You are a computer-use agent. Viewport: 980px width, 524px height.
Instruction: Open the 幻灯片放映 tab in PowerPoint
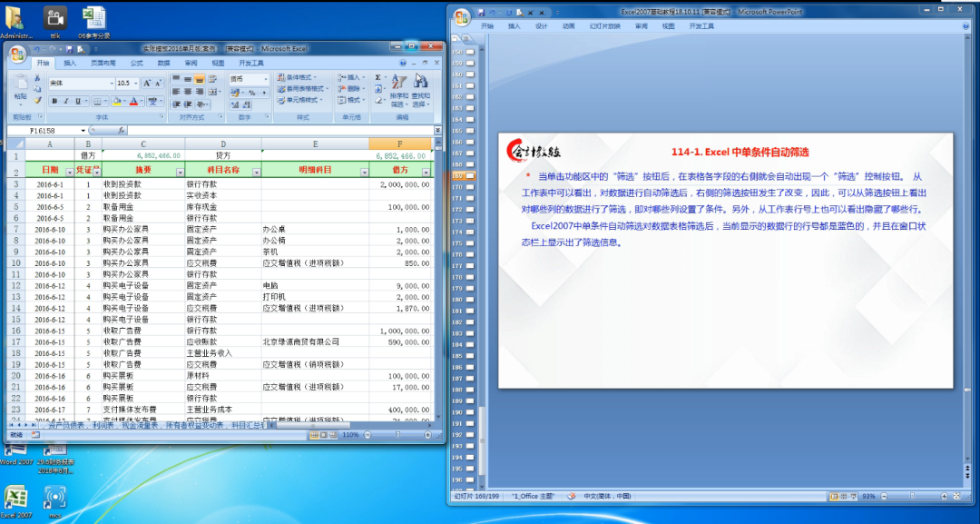tap(604, 26)
